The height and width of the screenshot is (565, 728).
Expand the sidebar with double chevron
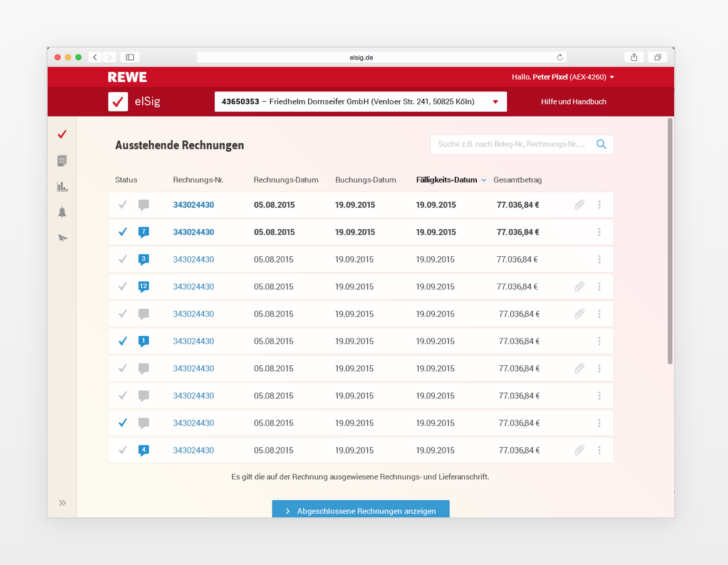[62, 503]
